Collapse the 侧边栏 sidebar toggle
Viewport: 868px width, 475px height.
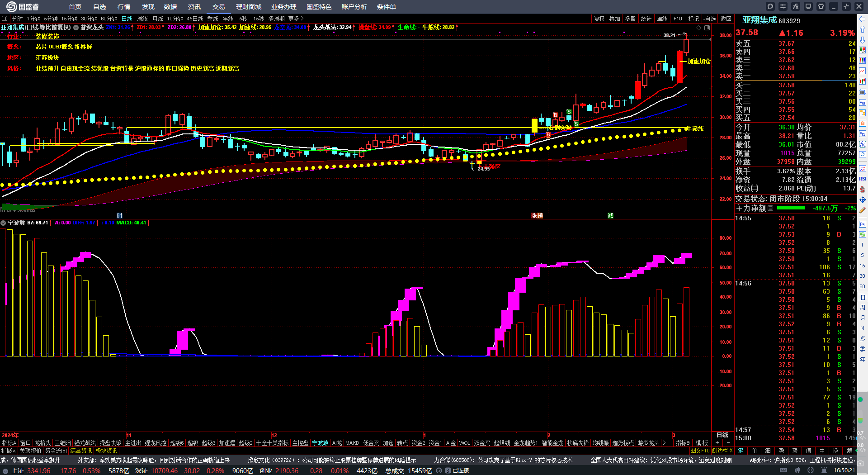tap(722, 451)
